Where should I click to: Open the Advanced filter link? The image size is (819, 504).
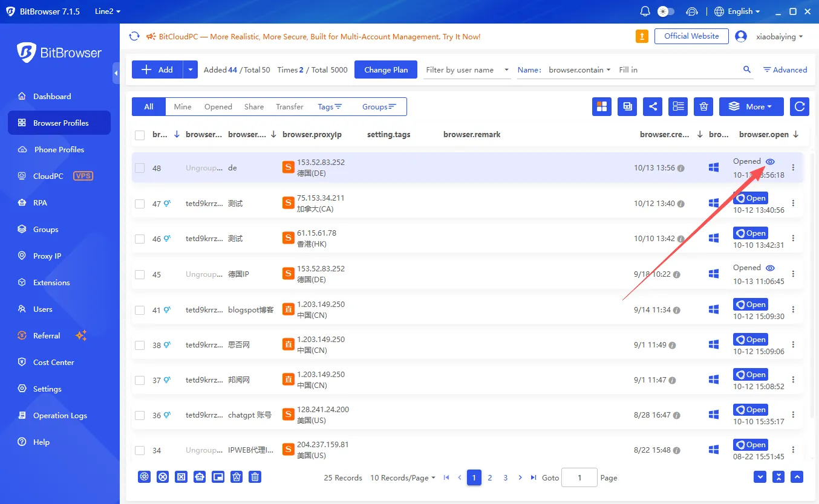pyautogui.click(x=785, y=69)
